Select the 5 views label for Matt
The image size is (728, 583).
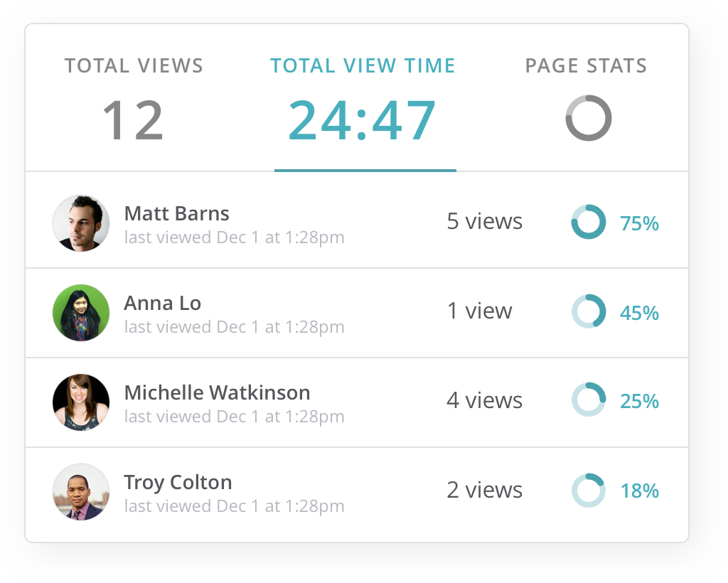[x=484, y=221]
